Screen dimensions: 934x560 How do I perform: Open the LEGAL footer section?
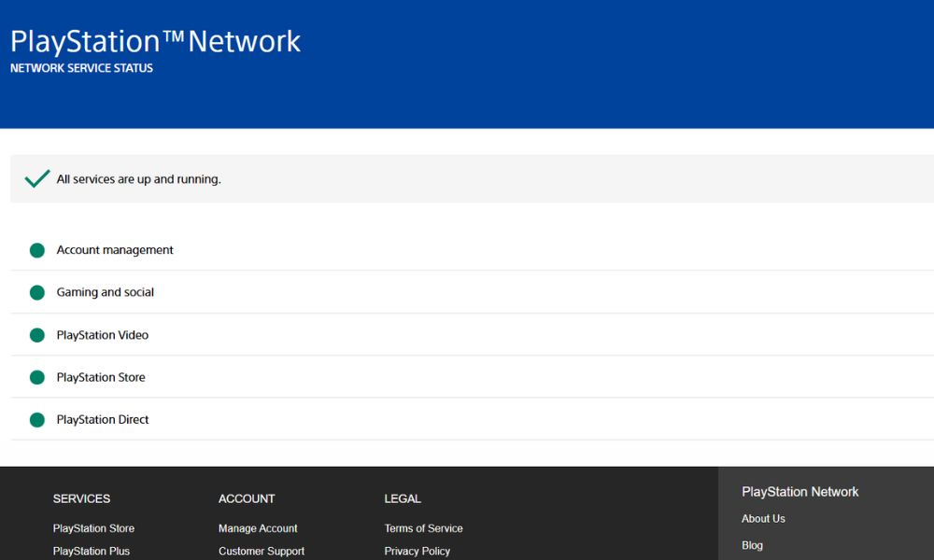[403, 498]
